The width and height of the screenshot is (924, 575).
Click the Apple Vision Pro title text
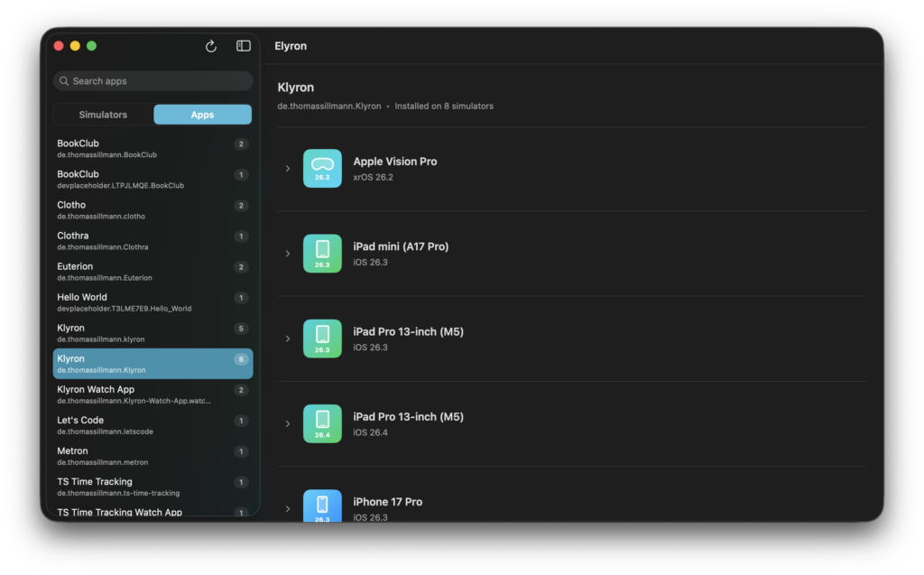(395, 162)
